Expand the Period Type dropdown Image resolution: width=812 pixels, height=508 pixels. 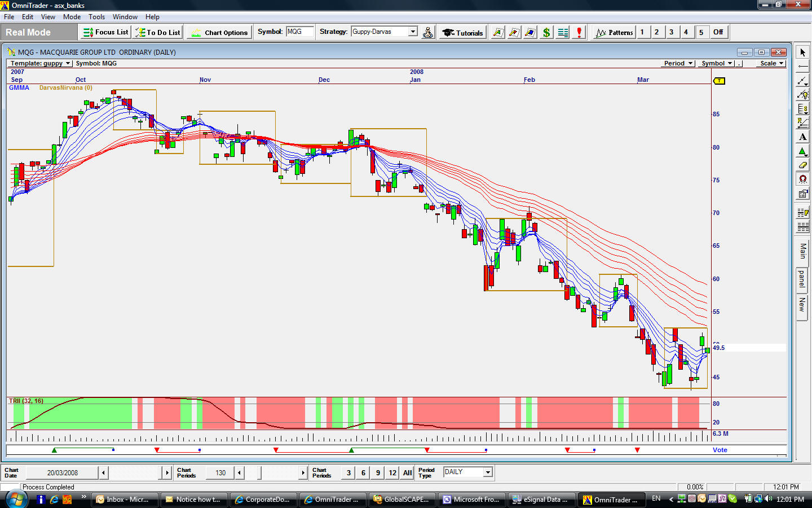click(x=488, y=472)
